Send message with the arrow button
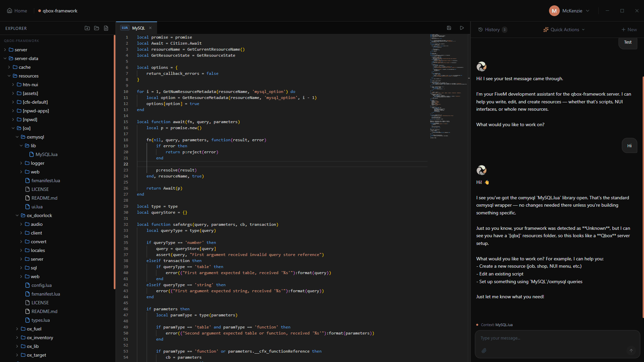This screenshot has height=362, width=644. 631,351
